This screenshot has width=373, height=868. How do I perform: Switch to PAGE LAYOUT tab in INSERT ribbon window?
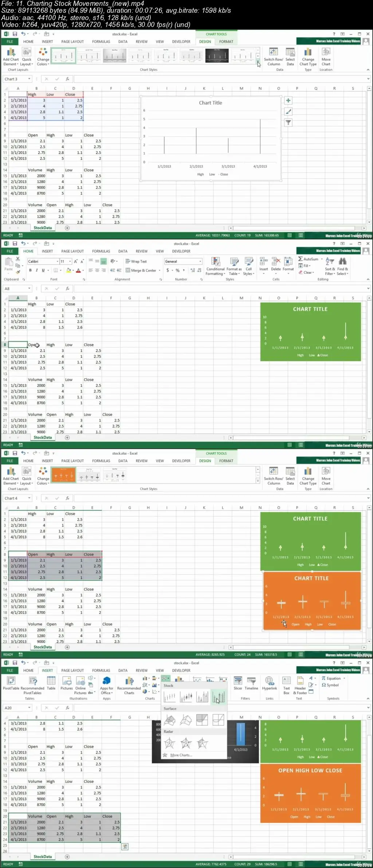point(72,670)
